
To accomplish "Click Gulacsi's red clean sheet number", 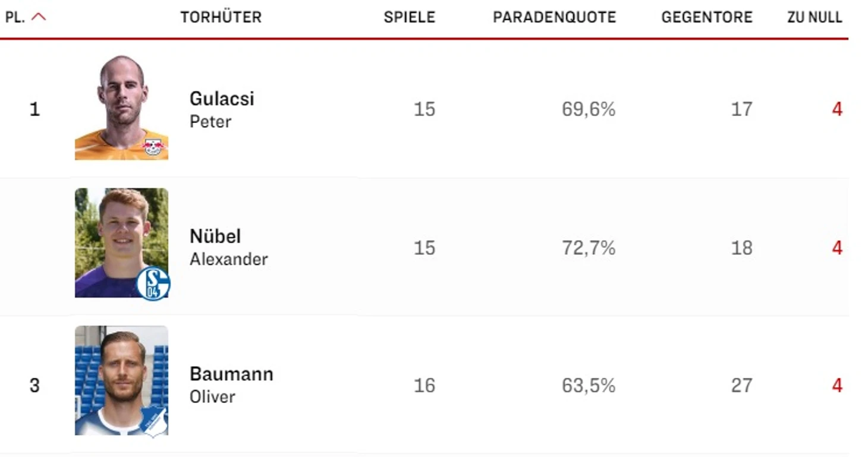I will 837,109.
